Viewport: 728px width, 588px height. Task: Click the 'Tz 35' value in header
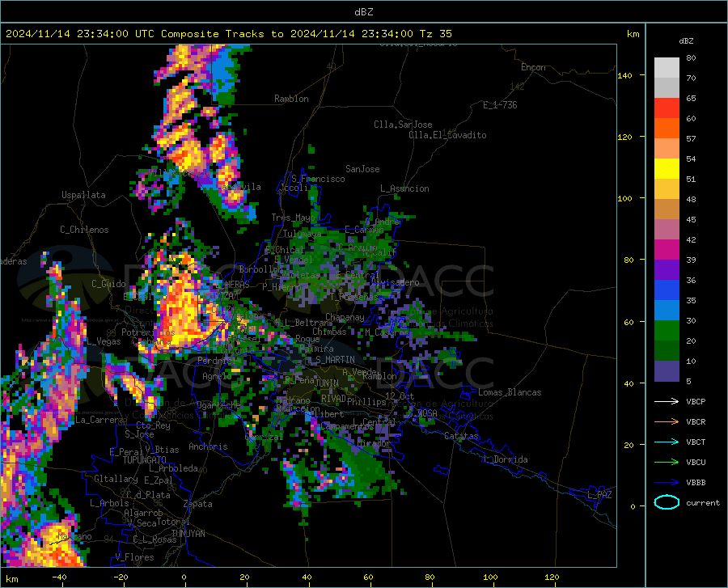(435, 34)
